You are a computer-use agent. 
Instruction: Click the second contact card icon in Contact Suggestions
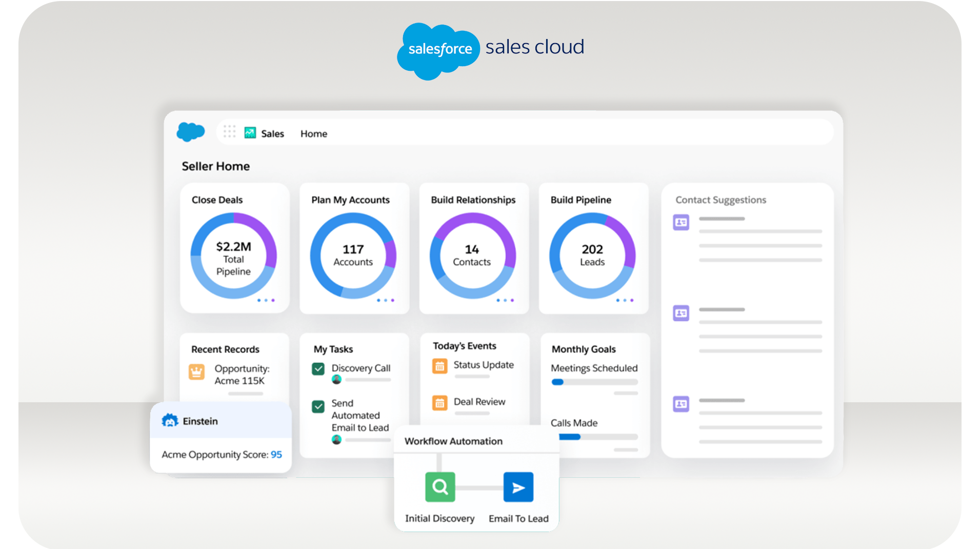(x=681, y=313)
